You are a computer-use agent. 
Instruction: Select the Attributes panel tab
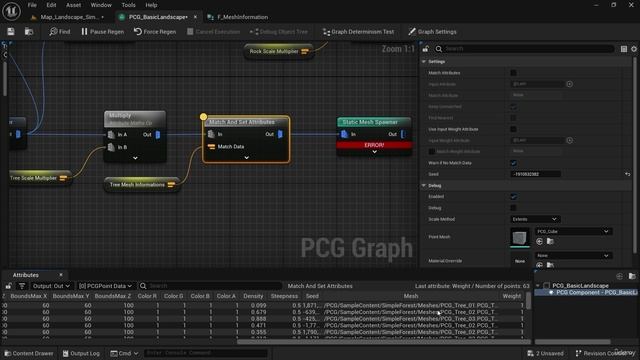(x=25, y=275)
